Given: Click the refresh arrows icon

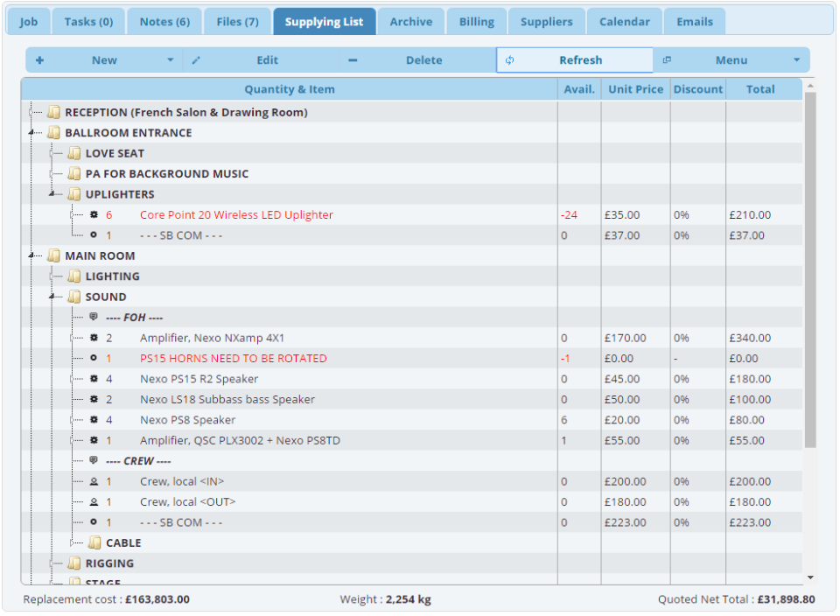Looking at the screenshot, I should coord(509,60).
